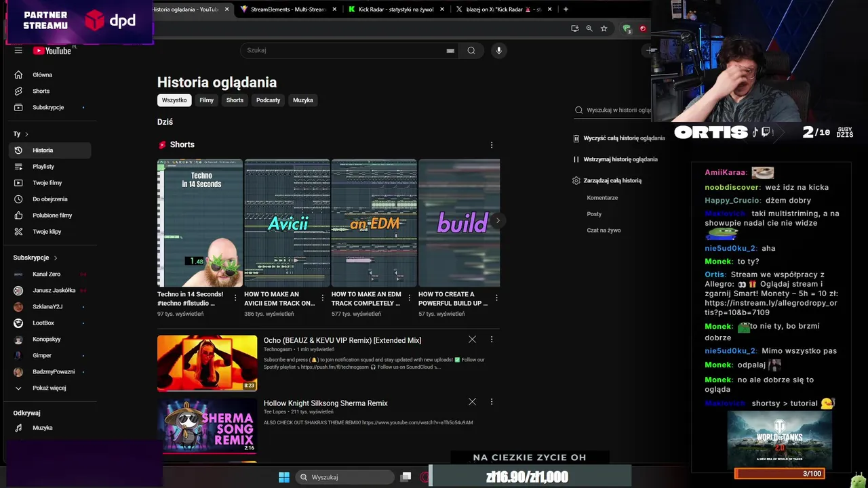Remove Hollow Knight Silksong remix from history
868x488 pixels.
tap(472, 402)
